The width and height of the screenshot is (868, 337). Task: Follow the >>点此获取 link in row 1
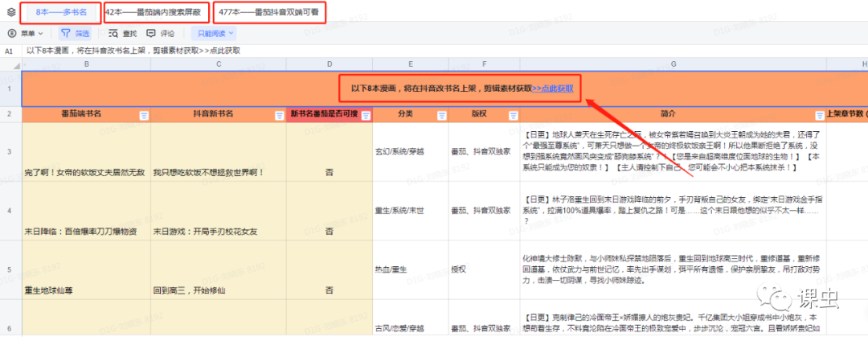(x=552, y=88)
